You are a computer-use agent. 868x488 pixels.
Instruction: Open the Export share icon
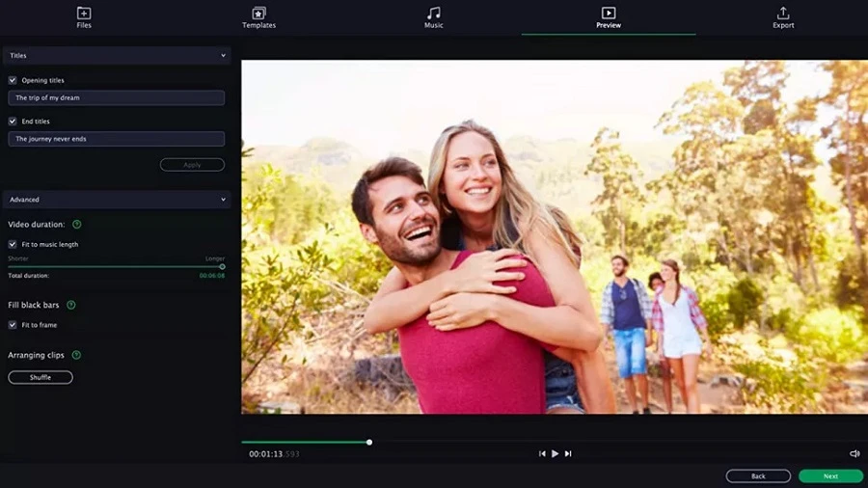click(783, 14)
